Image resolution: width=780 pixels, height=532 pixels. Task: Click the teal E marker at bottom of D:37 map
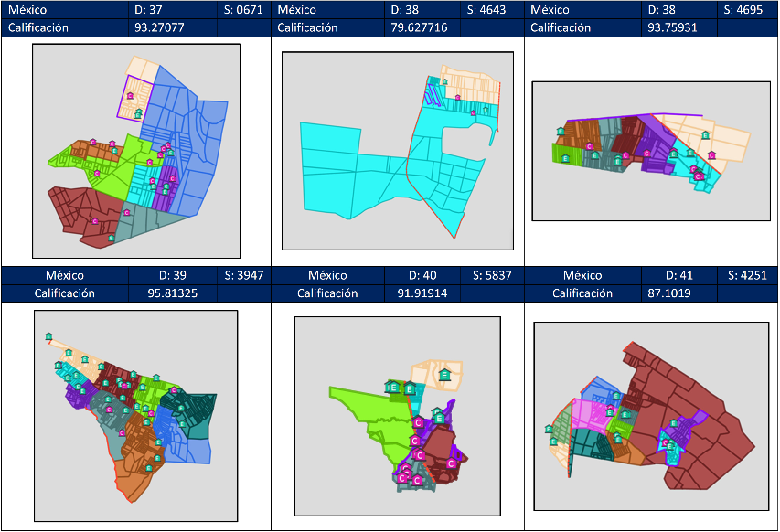point(112,238)
